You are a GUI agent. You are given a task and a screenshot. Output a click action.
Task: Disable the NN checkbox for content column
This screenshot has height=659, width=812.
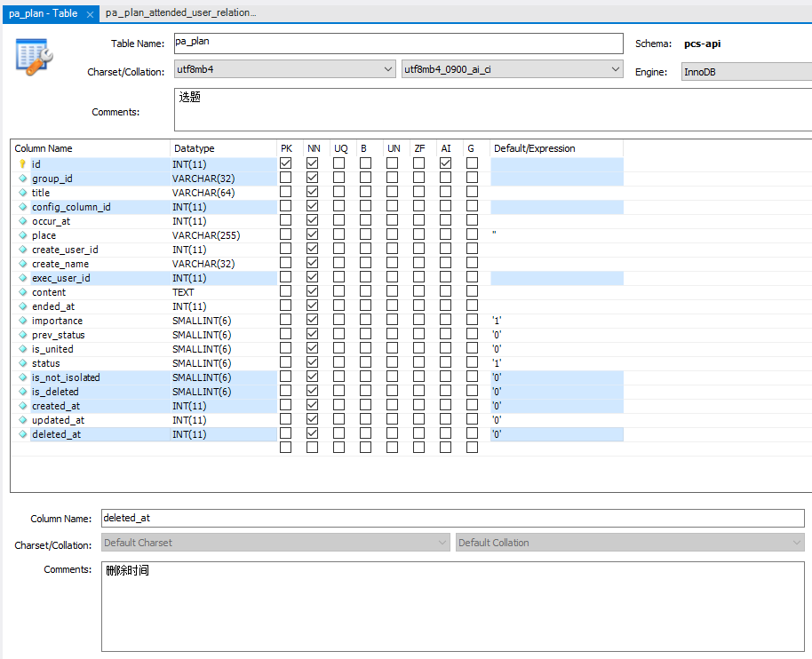click(x=312, y=291)
